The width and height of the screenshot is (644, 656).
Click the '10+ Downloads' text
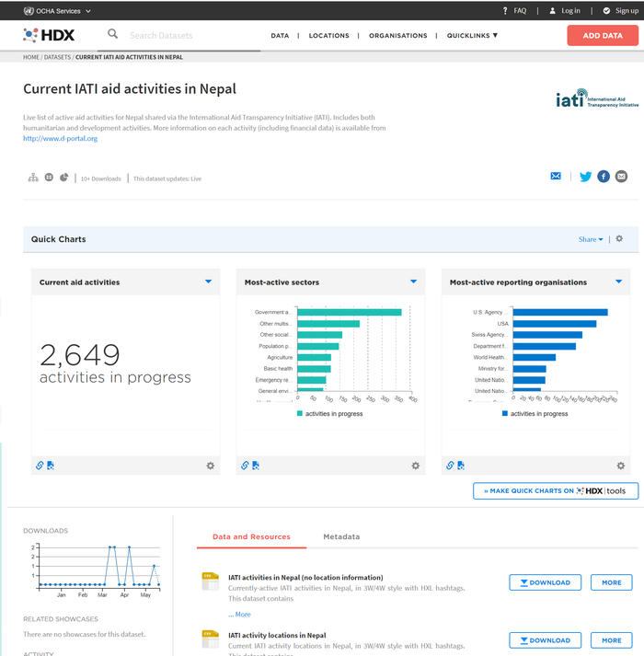(x=101, y=178)
